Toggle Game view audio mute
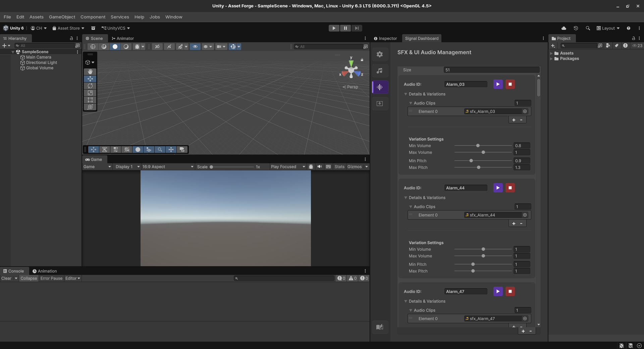 click(320, 167)
